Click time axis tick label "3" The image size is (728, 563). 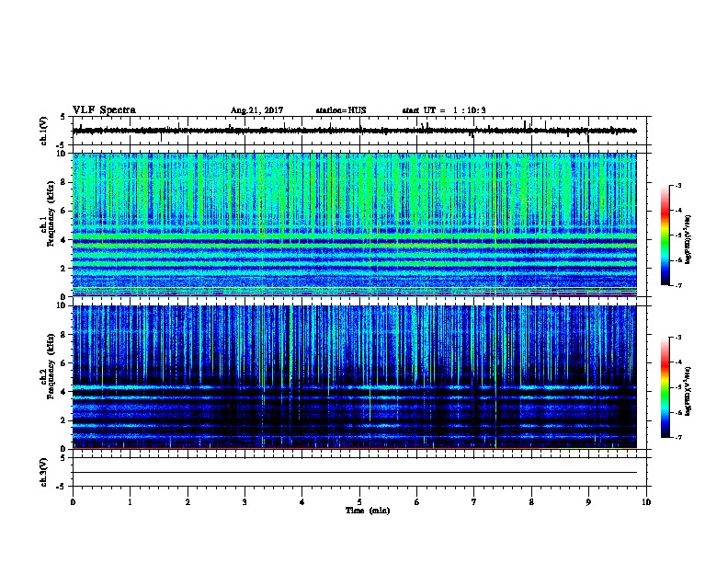(x=245, y=502)
